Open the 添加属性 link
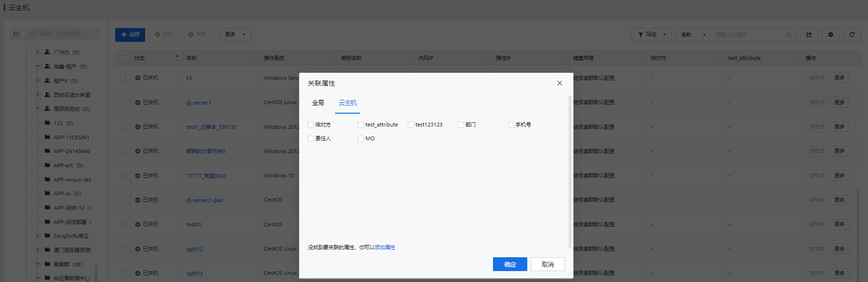Screen dimensions: 868x282 pos(385,247)
